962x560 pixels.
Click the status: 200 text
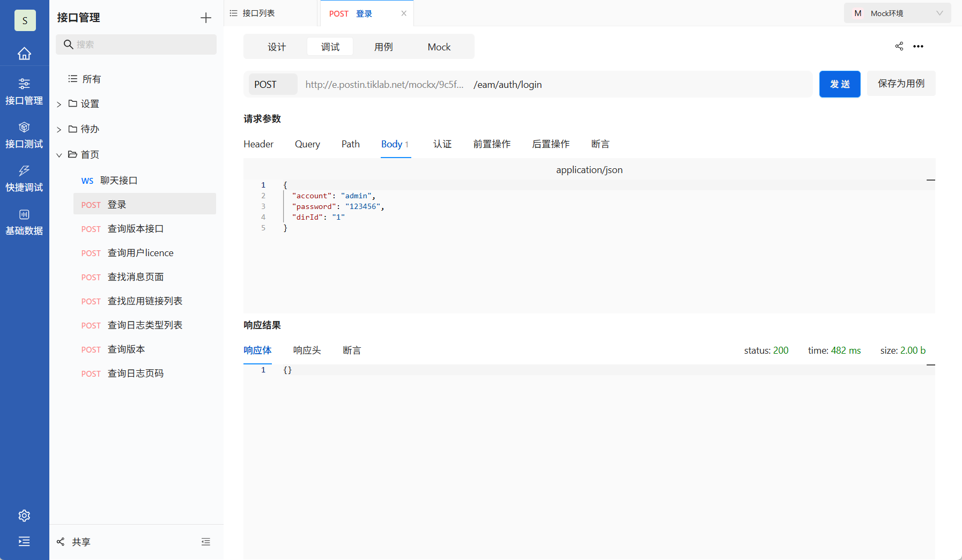766,350
